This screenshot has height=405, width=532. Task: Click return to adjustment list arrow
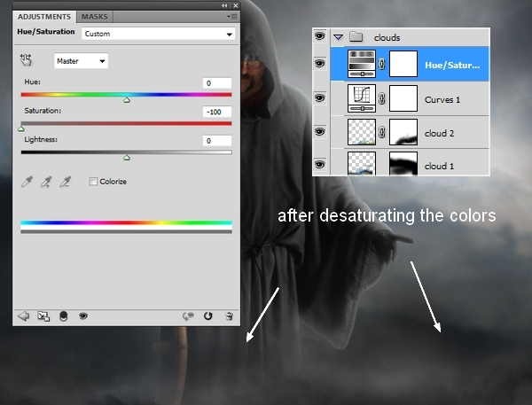click(x=23, y=315)
